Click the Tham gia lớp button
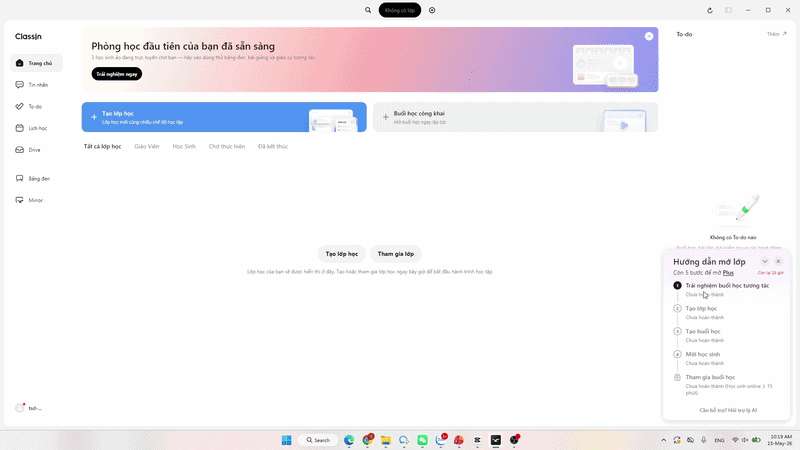800x450 pixels. click(x=396, y=254)
